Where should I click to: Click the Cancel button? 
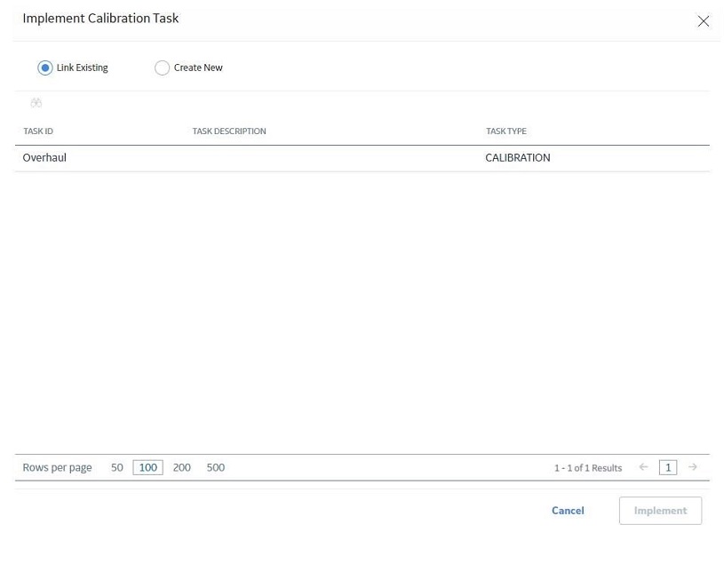(x=568, y=511)
